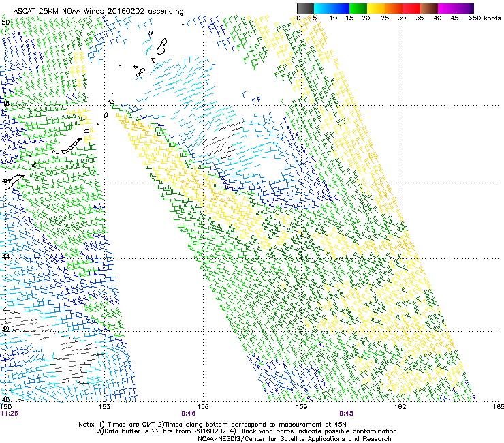Choose the brown 35-40 knots legend segment

tap(429, 8)
